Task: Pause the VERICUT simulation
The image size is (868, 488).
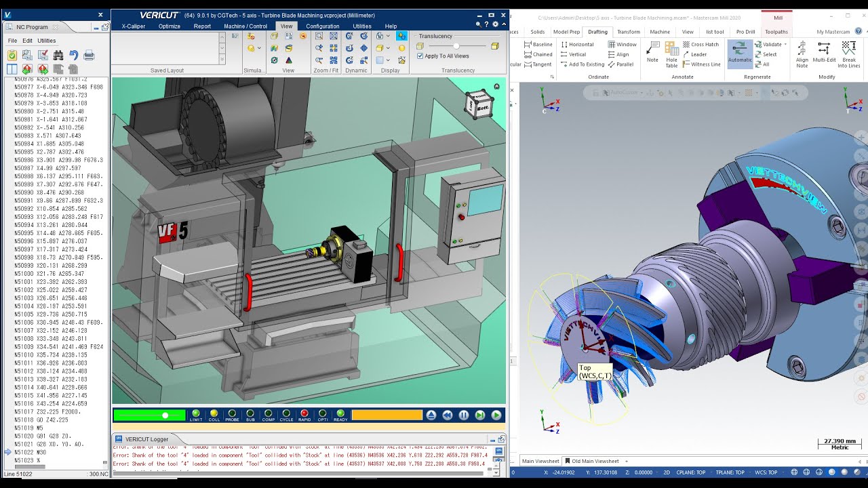Action: pos(464,415)
